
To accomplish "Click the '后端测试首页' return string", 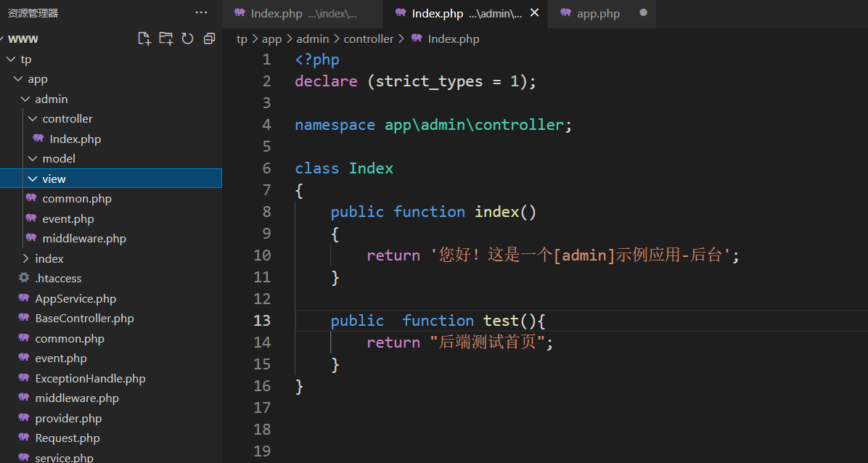I will coord(487,343).
